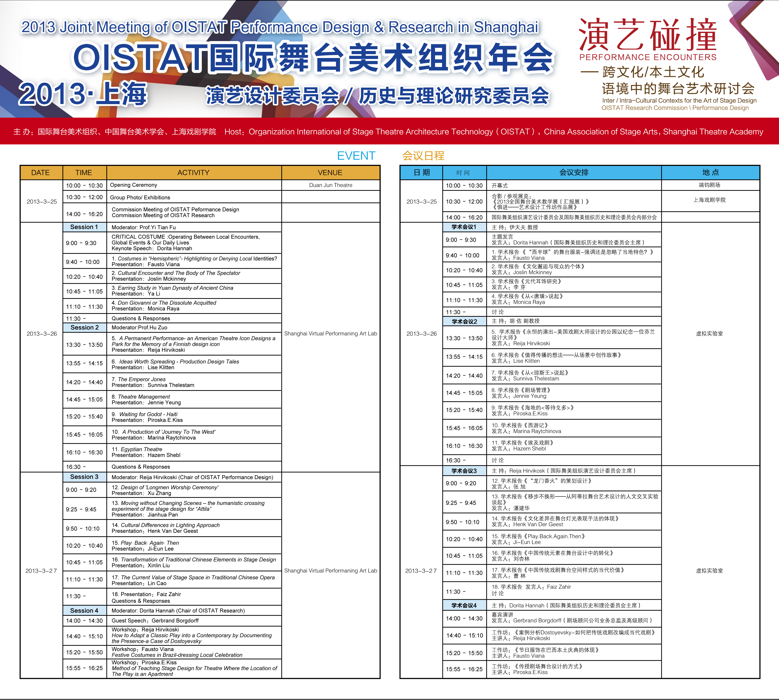Image resolution: width=779 pixels, height=700 pixels.
Task: Click the 2013·上海 title text
Action: (x=83, y=94)
